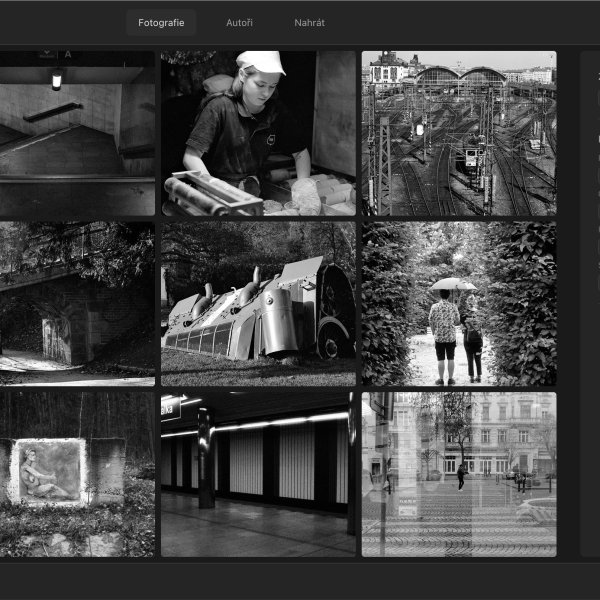Open the Autoři tab

pos(239,22)
